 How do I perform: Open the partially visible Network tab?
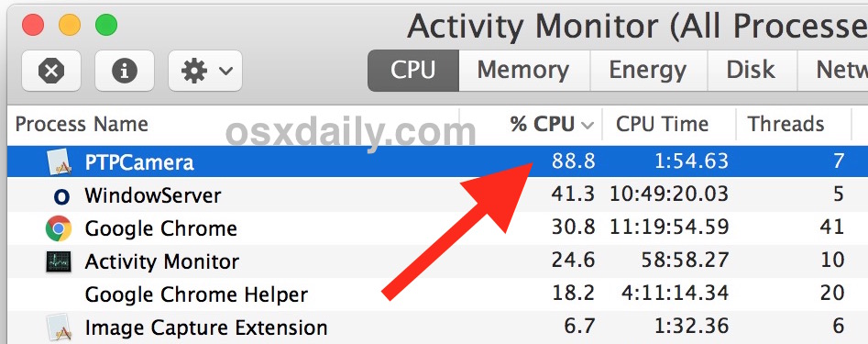tap(832, 71)
